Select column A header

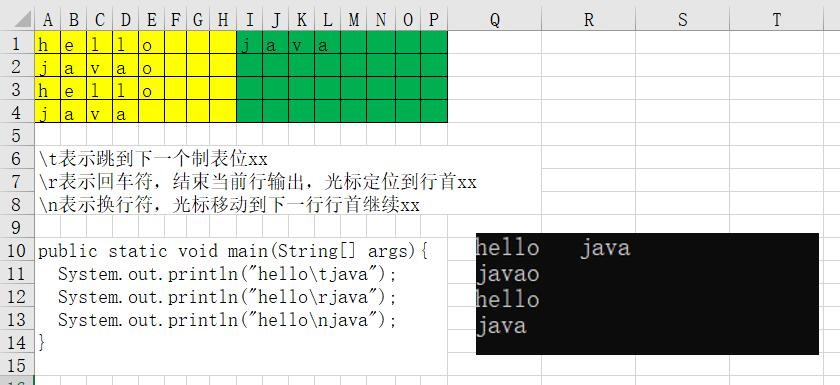(48, 20)
